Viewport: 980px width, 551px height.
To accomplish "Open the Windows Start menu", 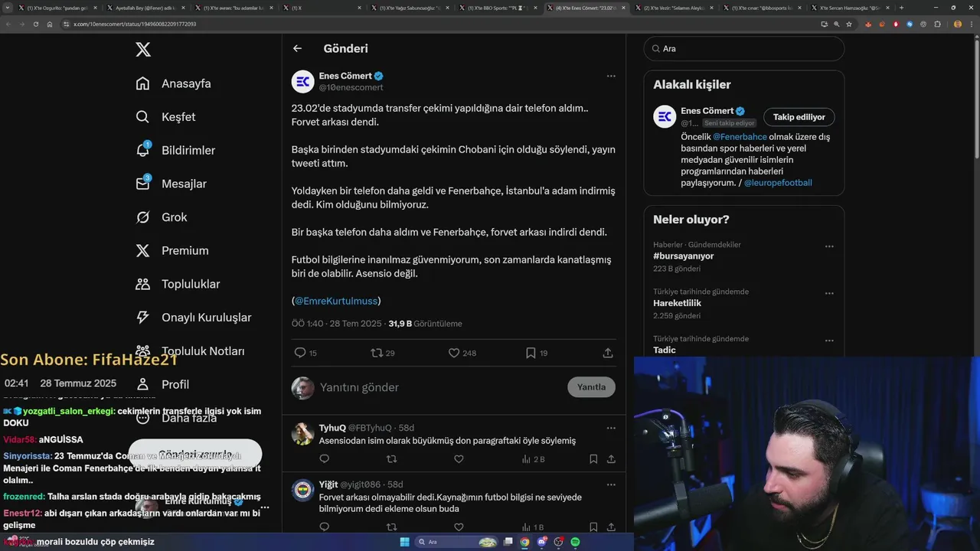I will [x=404, y=542].
